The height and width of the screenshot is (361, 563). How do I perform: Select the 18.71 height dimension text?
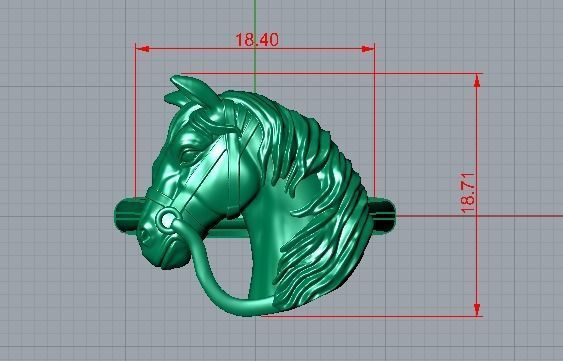tap(468, 193)
